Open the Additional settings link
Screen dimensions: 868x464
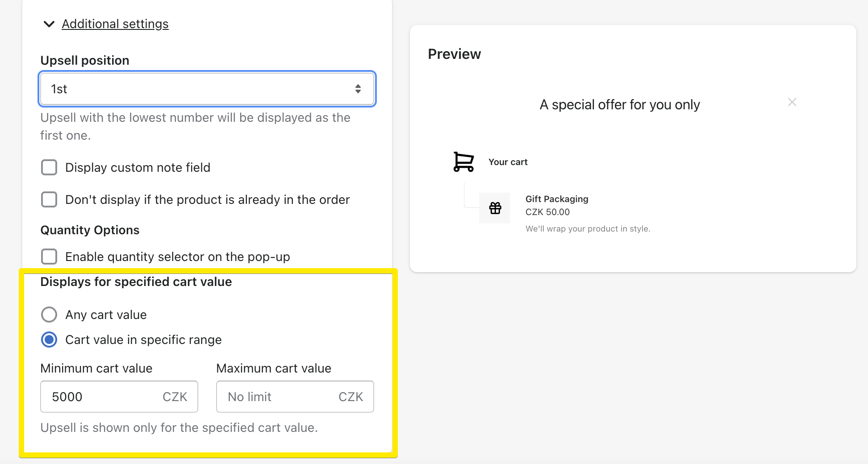(x=115, y=24)
